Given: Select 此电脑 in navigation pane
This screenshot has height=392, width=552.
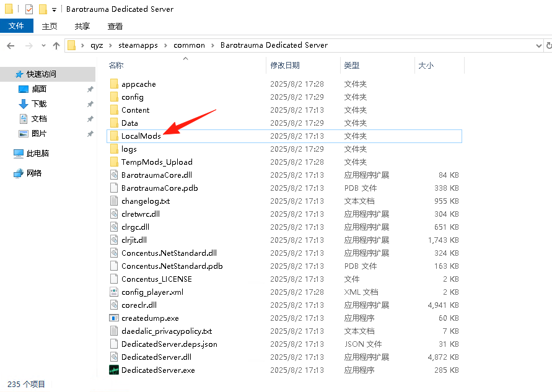Looking at the screenshot, I should tap(38, 154).
